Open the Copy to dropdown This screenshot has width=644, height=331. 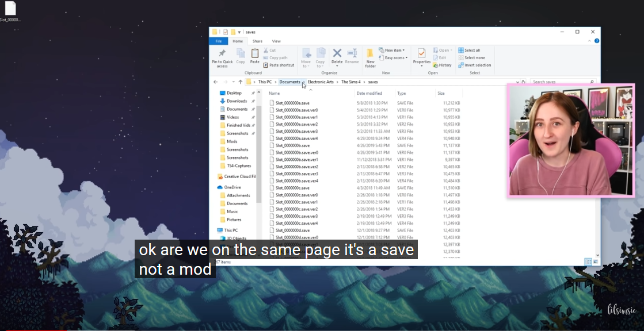tap(321, 58)
